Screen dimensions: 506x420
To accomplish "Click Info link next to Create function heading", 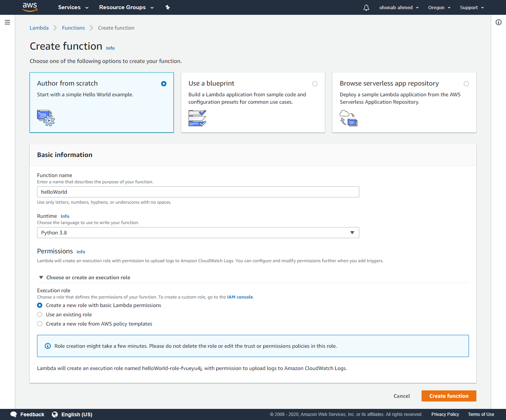I will click(110, 48).
